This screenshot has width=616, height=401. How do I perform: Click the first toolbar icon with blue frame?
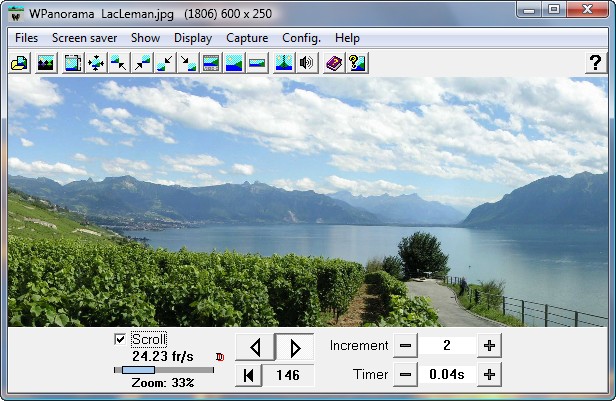pyautogui.click(x=73, y=63)
